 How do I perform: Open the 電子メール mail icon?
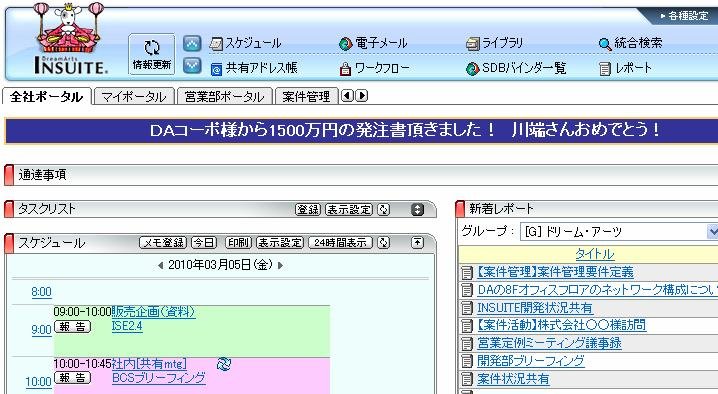[345, 44]
